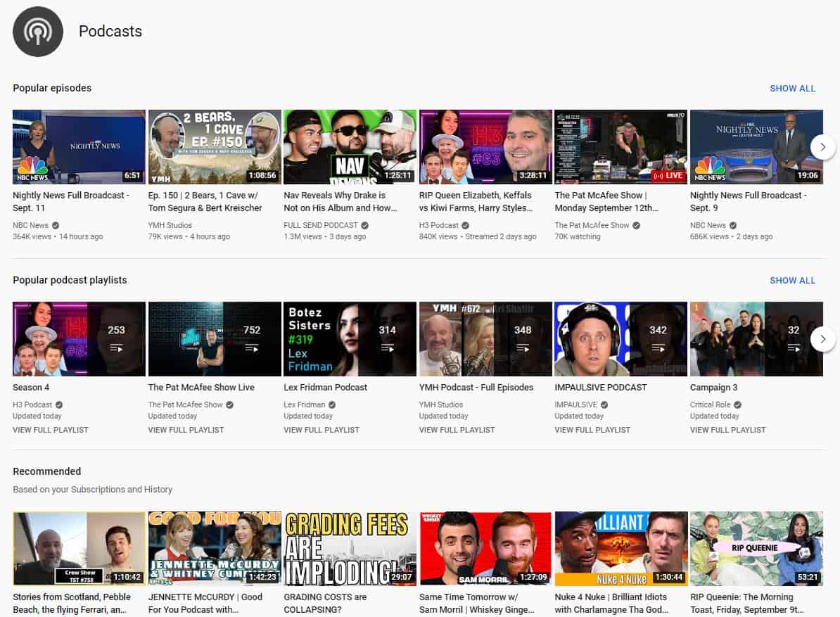The image size is (840, 617).
Task: Open Campaign 3 playlist thumbnail
Action: pos(756,339)
